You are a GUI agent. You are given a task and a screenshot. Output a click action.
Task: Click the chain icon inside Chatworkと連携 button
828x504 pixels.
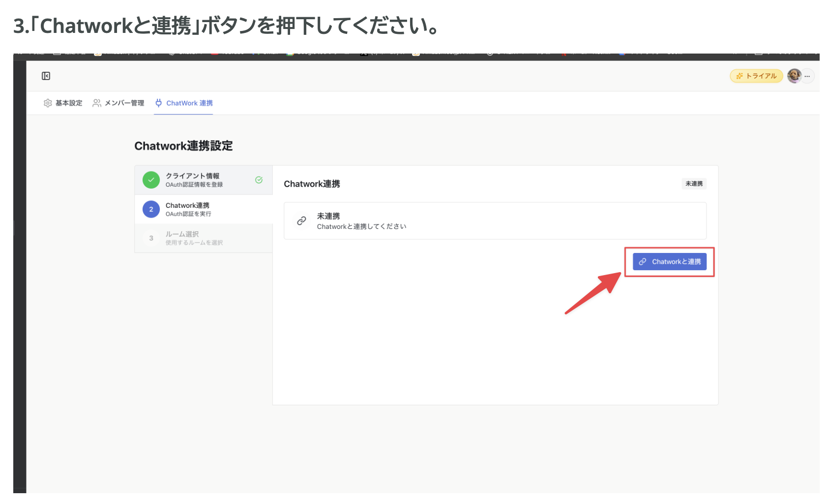pyautogui.click(x=642, y=261)
